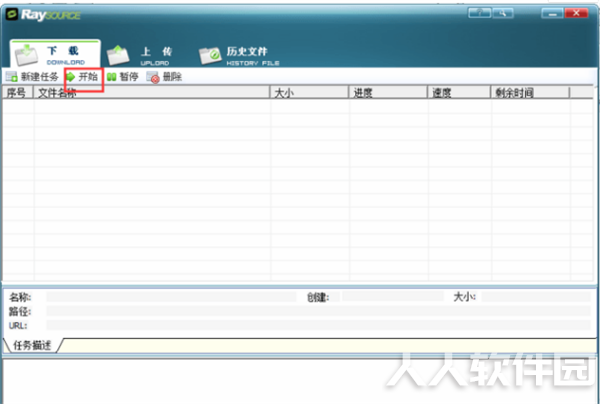The width and height of the screenshot is (600, 404).
Task: Click the 新建任务 new task button
Action: (x=32, y=77)
